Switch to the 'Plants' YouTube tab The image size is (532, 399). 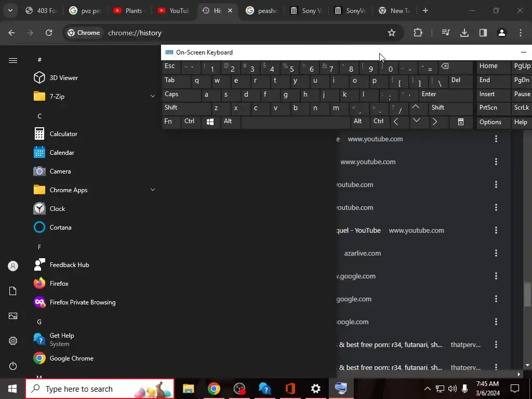tap(129, 10)
